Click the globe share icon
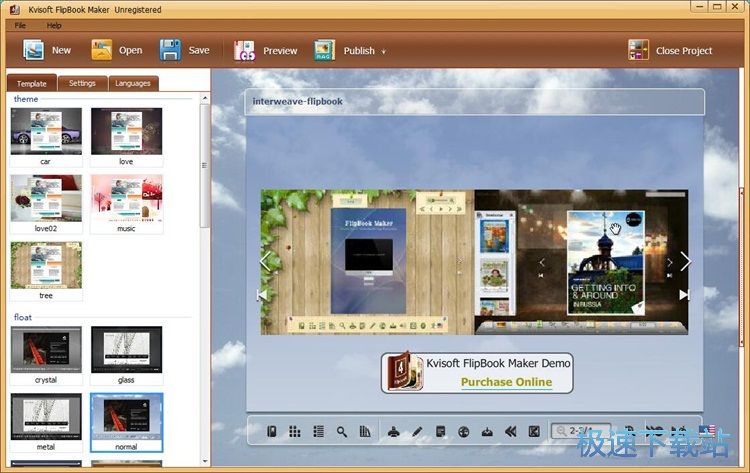750x473 pixels. [463, 432]
